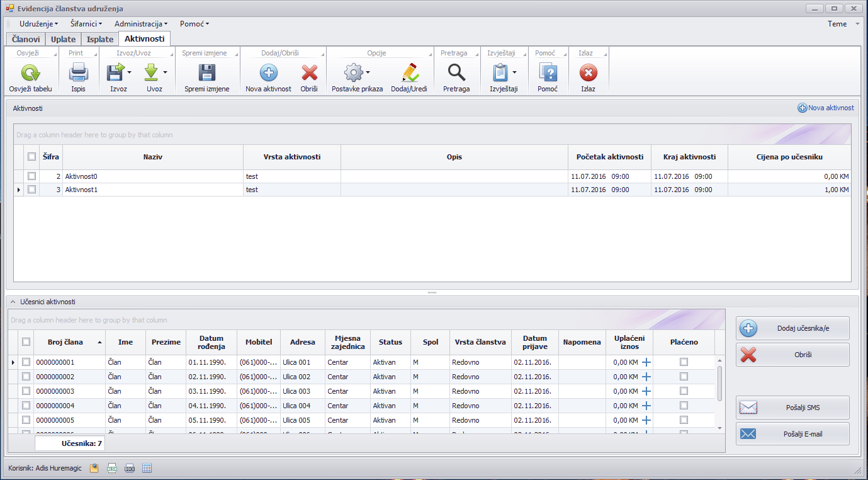Screen dimensions: 868x480
Task: Click the Izvoz export icon
Action: (x=115, y=73)
